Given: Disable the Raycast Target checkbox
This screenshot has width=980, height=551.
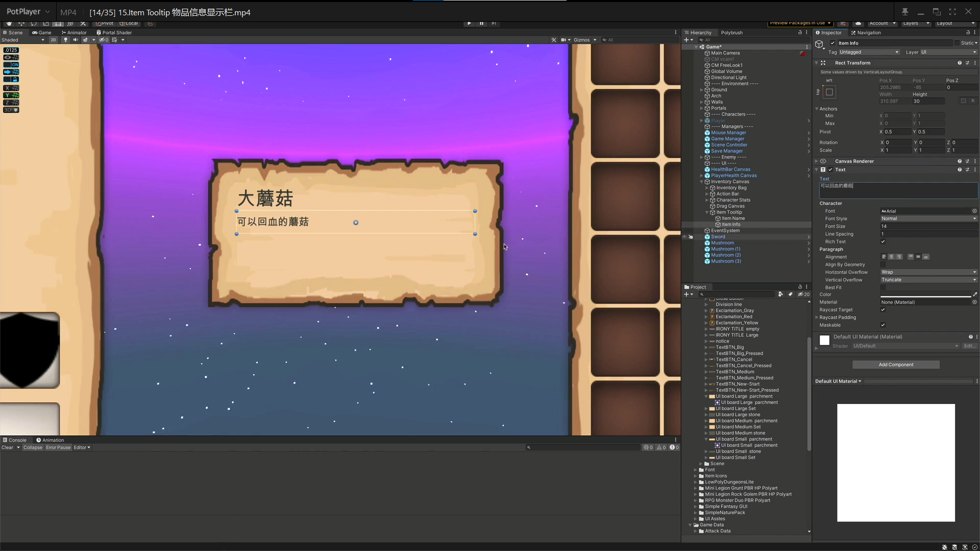Looking at the screenshot, I should 883,310.
